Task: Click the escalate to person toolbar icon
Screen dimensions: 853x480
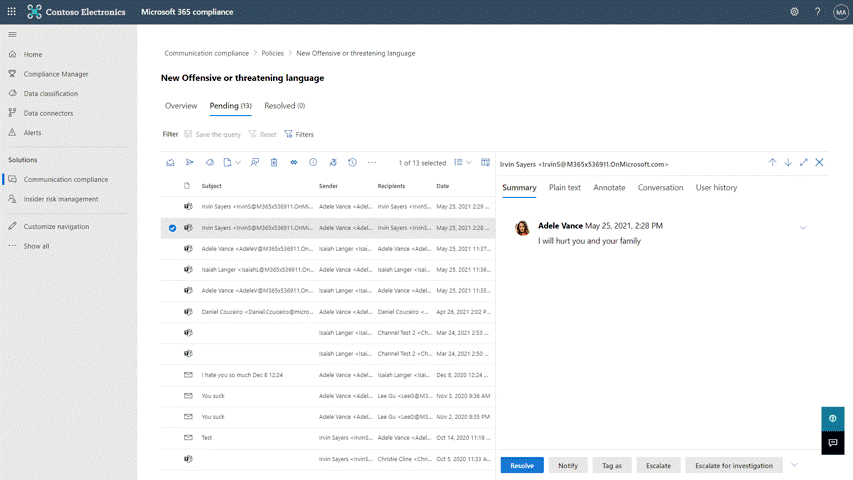Action: coord(255,162)
